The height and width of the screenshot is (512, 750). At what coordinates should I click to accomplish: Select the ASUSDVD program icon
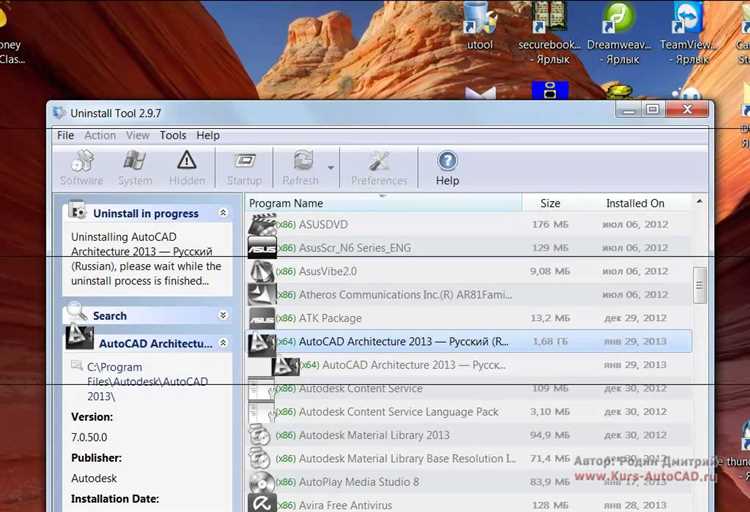(262, 224)
